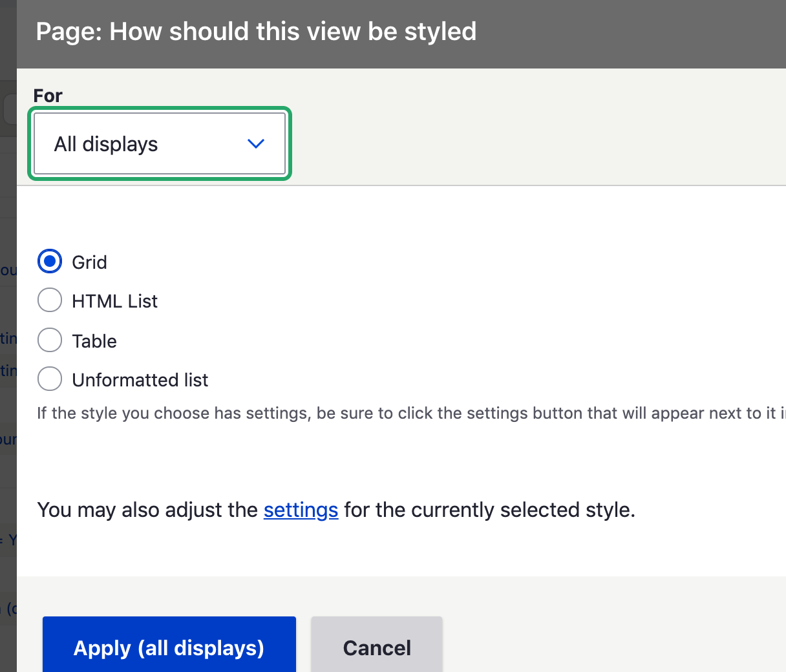Click the "For" field label
Viewport: 786px width, 672px height.
pyautogui.click(x=48, y=96)
